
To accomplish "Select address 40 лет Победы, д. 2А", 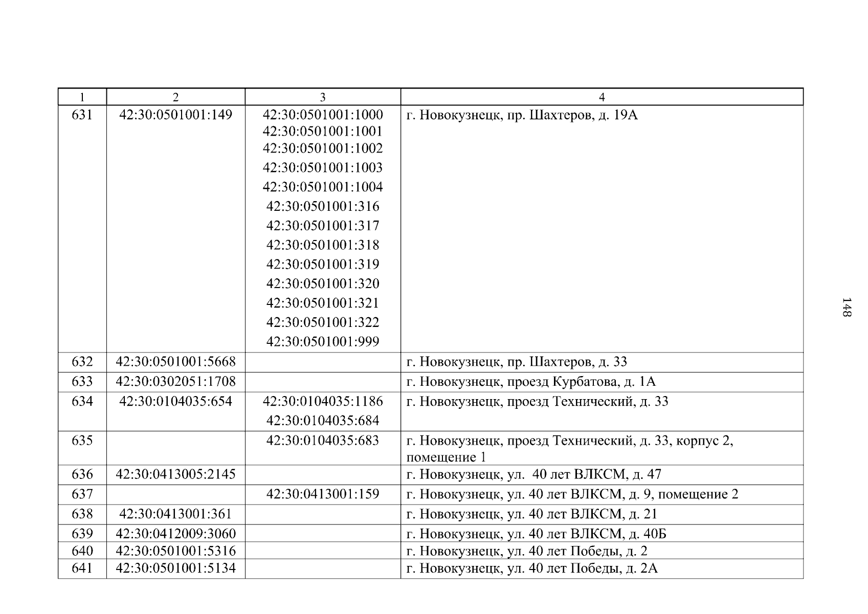I will coord(532,568).
